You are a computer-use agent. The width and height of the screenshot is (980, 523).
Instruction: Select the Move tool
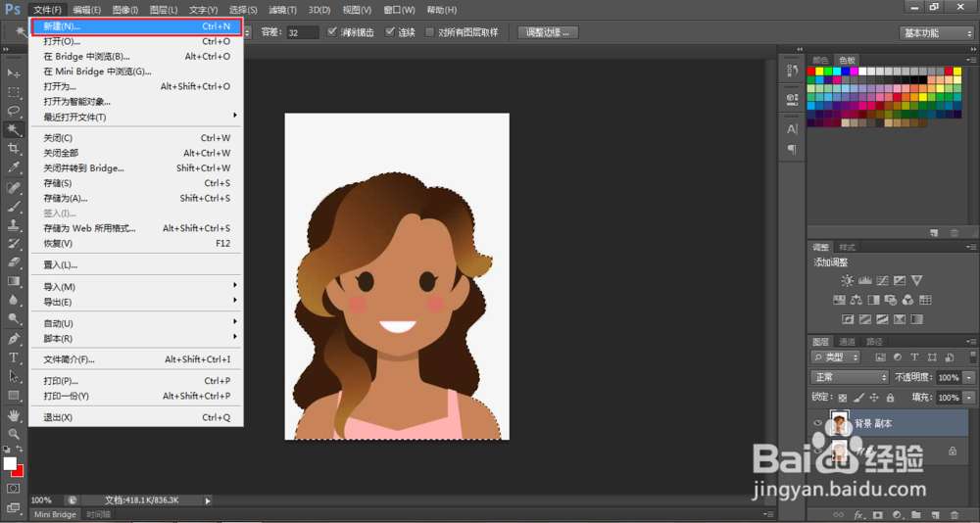[13, 73]
